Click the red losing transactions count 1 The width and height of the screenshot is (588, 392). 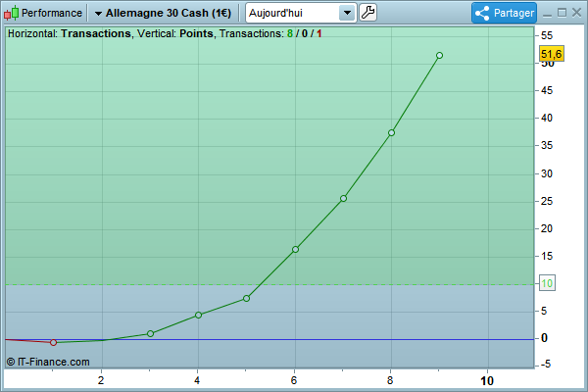click(318, 33)
